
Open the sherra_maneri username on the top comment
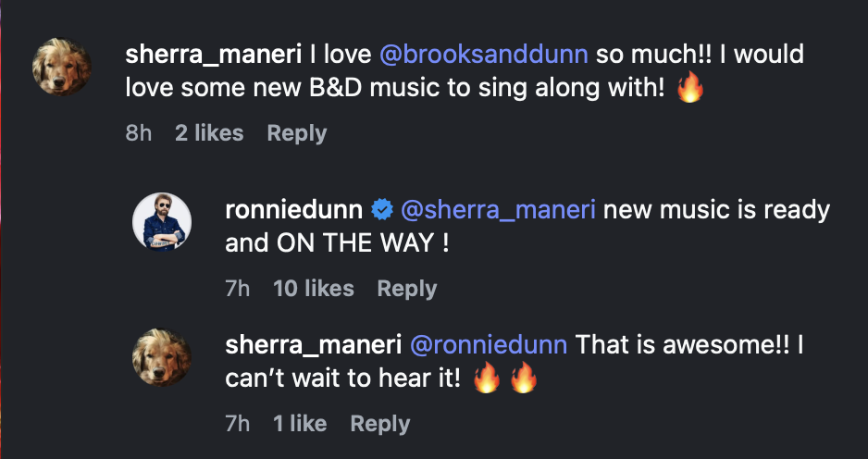click(213, 55)
